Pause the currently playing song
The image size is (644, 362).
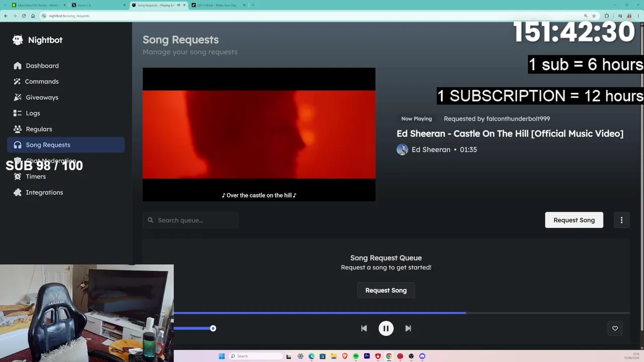coord(386,328)
